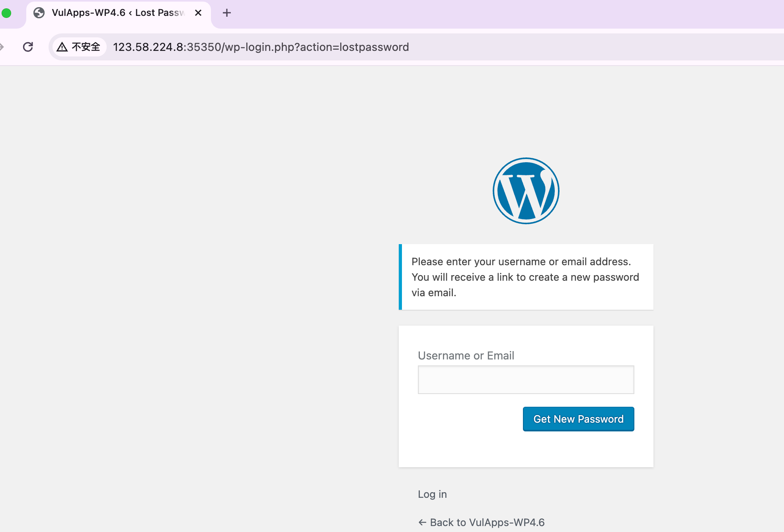The width and height of the screenshot is (784, 532).
Task: Click the warning triangle in address bar
Action: [62, 47]
